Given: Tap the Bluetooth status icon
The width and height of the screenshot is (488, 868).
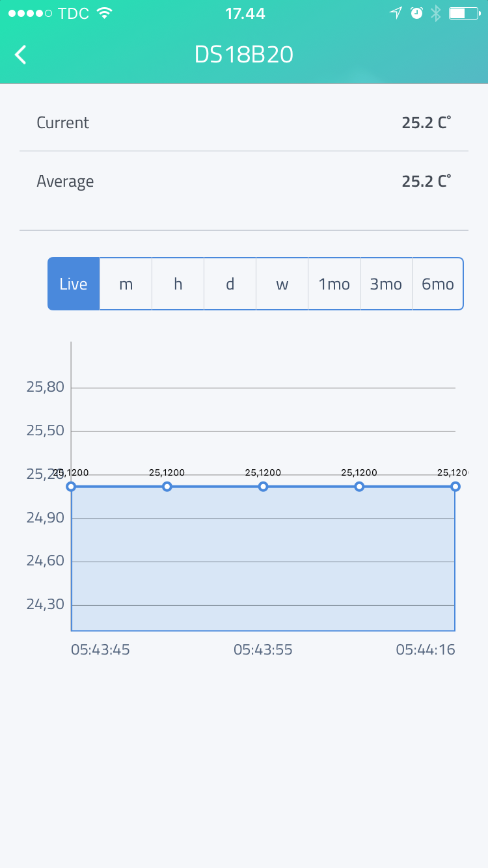Looking at the screenshot, I should pos(436,13).
